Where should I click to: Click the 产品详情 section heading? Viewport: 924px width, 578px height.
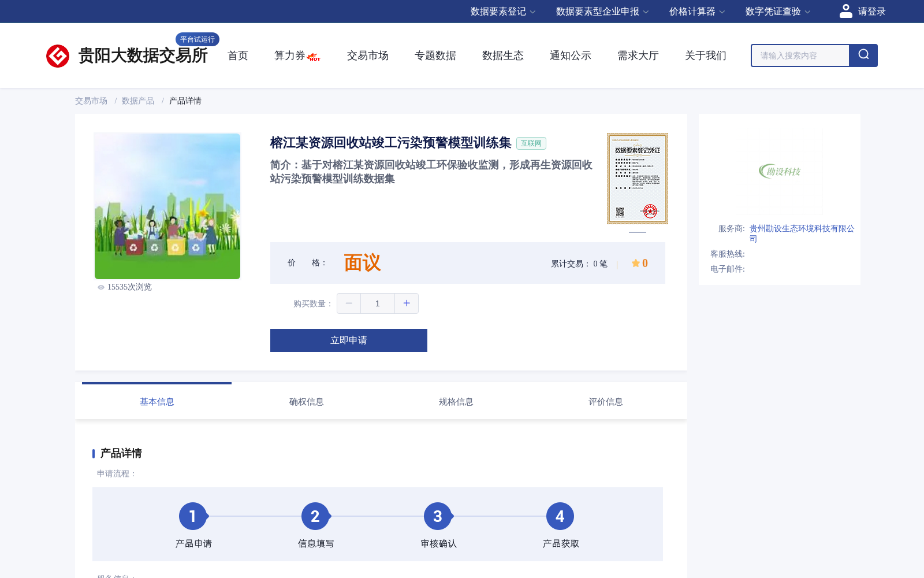point(121,453)
